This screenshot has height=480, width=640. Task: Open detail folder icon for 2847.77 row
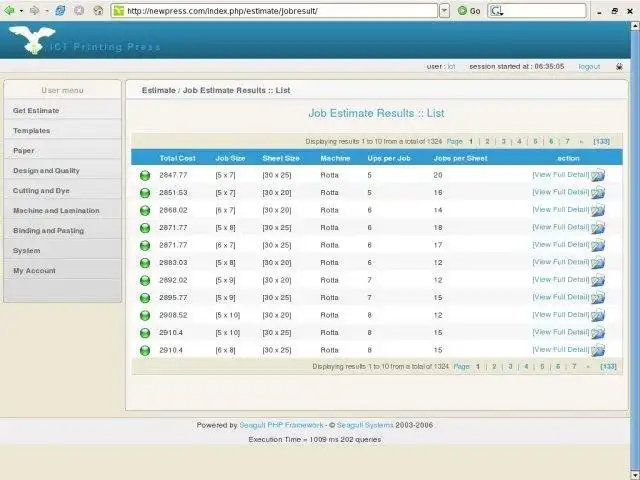coord(598,175)
